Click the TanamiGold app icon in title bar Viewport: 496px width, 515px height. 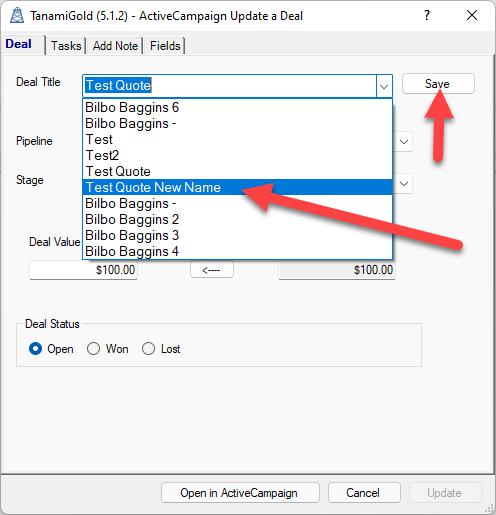click(x=17, y=15)
